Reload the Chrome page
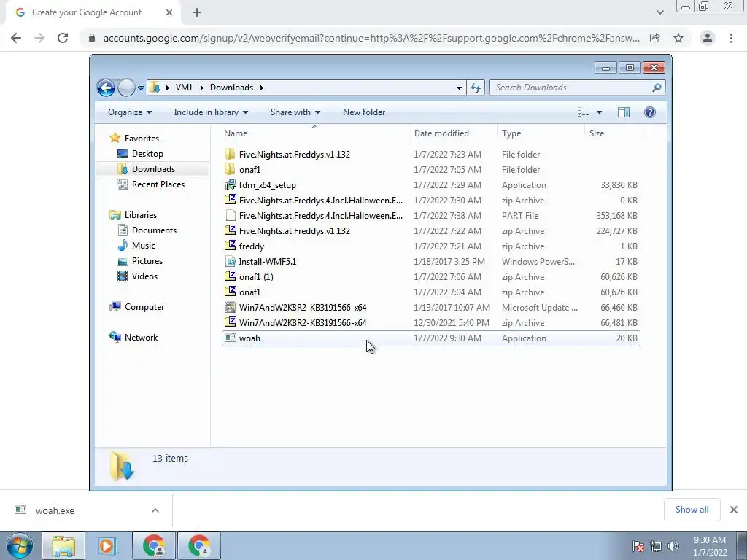Screen dimensions: 747x560 point(63,38)
